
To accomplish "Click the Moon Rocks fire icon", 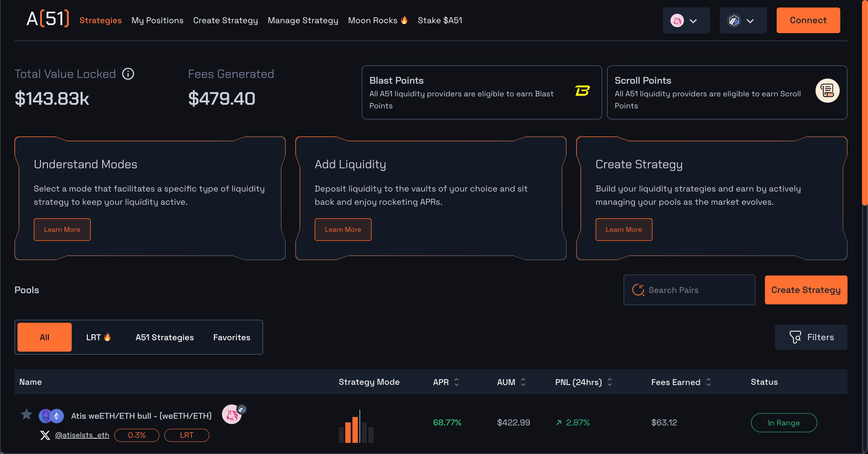I will [x=404, y=20].
